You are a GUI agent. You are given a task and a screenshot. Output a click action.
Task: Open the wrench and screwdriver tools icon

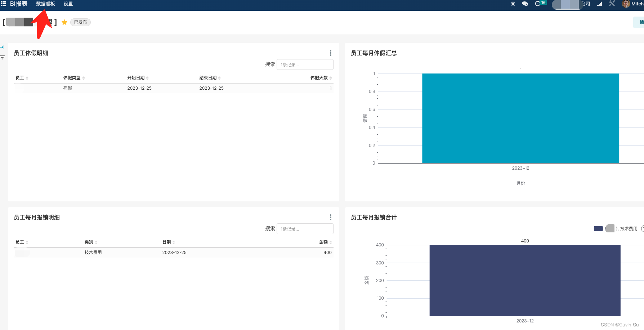(612, 4)
